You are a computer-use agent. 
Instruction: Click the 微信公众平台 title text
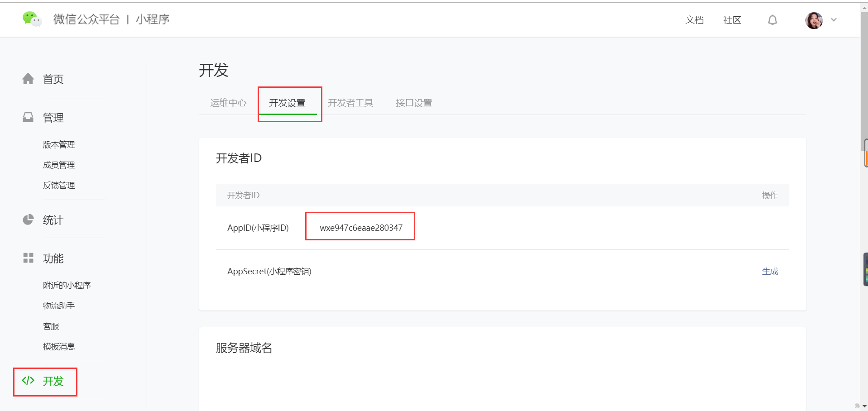pos(86,19)
